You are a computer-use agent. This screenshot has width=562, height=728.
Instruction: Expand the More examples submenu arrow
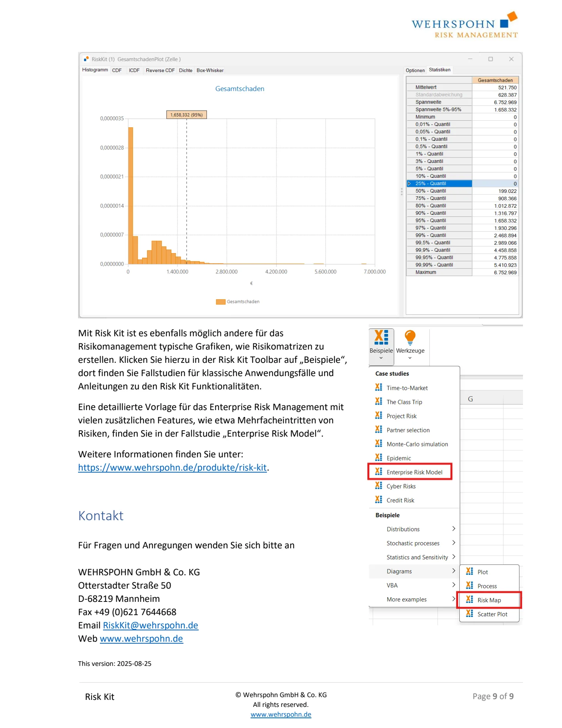click(454, 599)
